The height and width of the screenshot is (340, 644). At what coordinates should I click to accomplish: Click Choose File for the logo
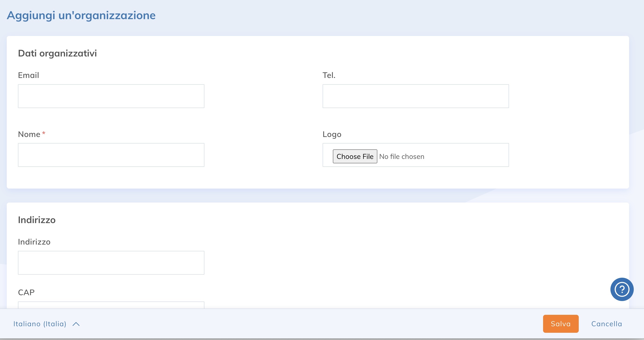355,157
